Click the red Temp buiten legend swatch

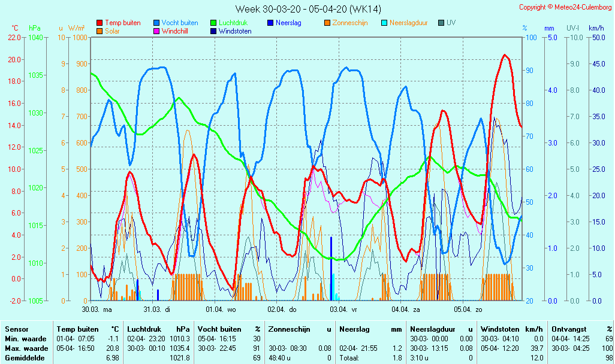[x=100, y=23]
